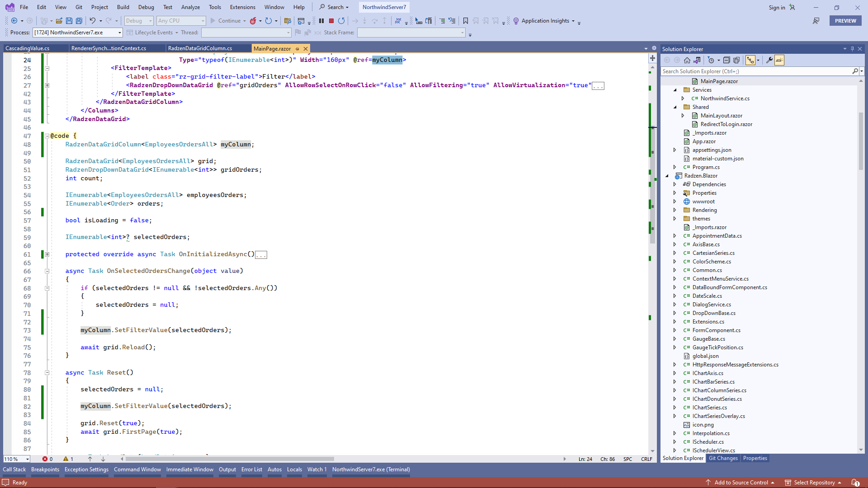The image size is (868, 488).
Task: Toggle Preview Selected Items in Solution Explorer
Action: tap(779, 60)
